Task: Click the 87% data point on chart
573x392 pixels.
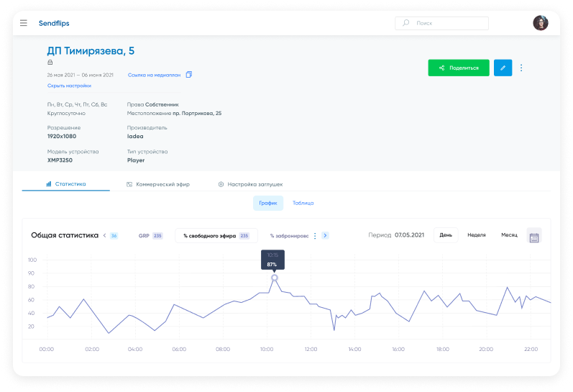Action: (274, 278)
